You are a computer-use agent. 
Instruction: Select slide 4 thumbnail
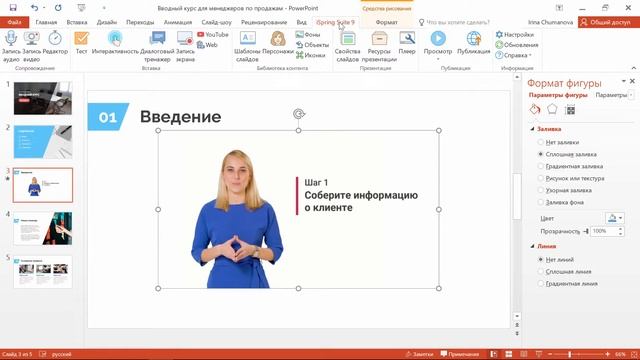[42, 228]
